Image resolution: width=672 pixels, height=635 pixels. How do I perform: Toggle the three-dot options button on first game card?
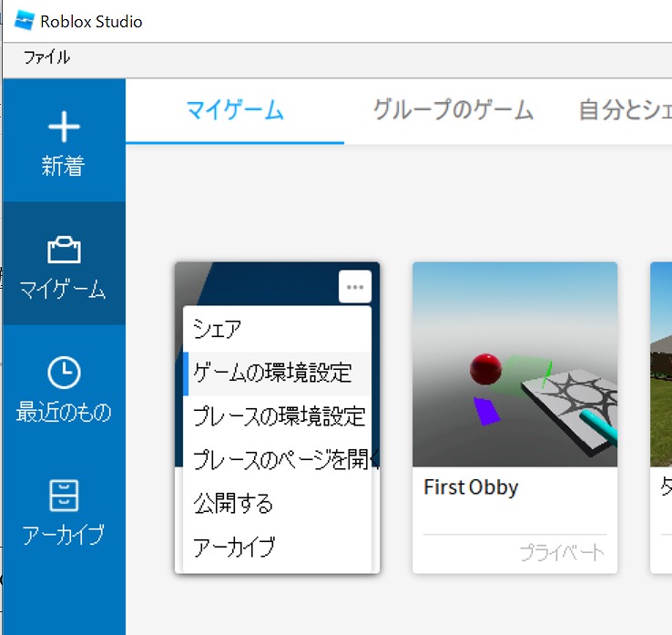click(355, 286)
